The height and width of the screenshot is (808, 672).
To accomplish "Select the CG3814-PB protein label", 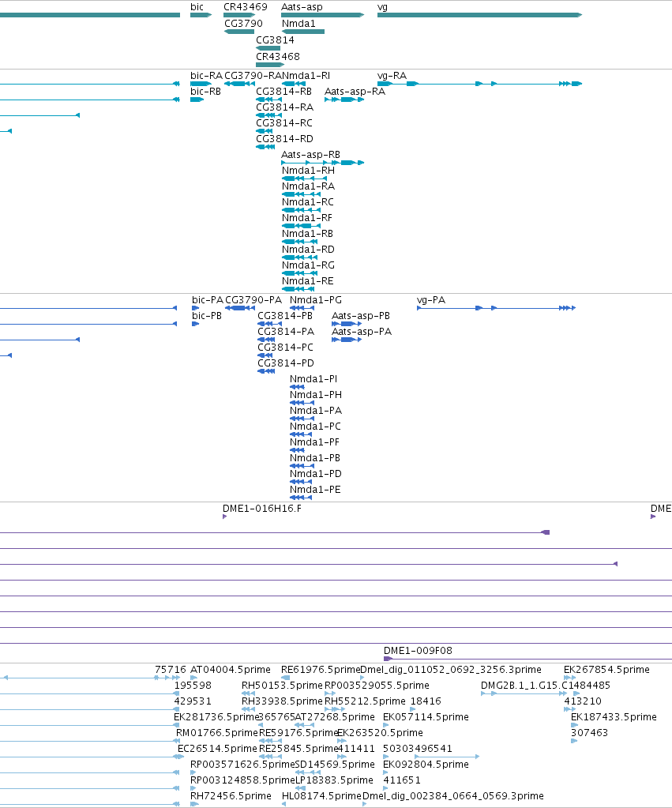I will point(285,315).
